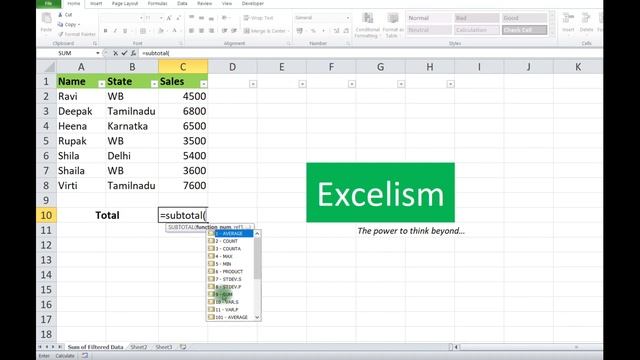Apply the Check Cell style
Viewport: 640px width, 360px height.
(524, 30)
